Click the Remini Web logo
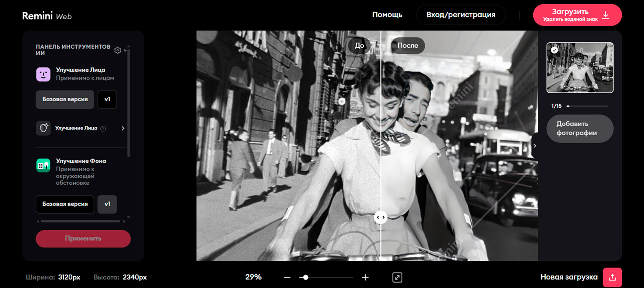 pyautogui.click(x=47, y=16)
